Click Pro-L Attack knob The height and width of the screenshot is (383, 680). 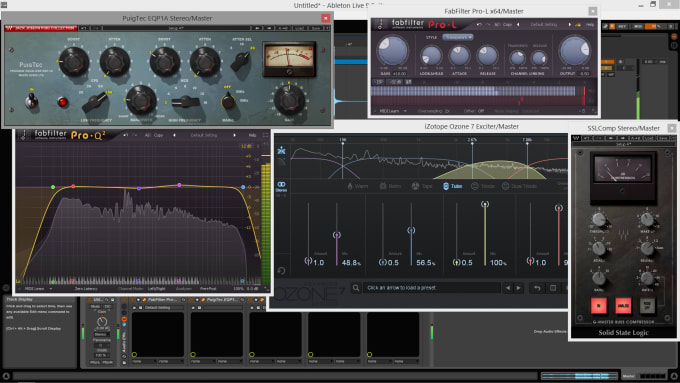point(459,56)
